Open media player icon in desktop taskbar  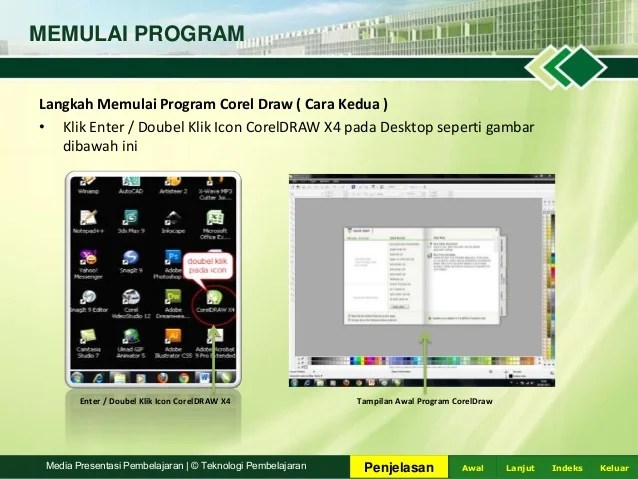[x=141, y=378]
